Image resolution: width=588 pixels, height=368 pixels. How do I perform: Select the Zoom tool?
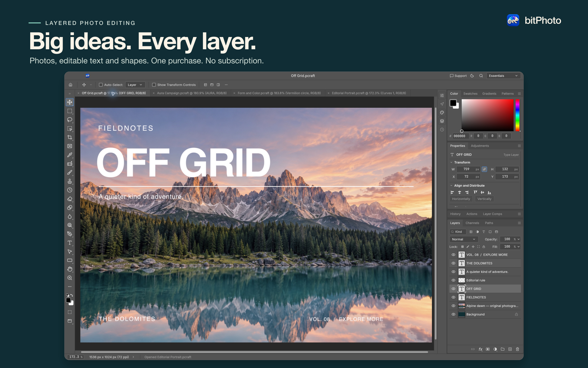[x=70, y=278]
